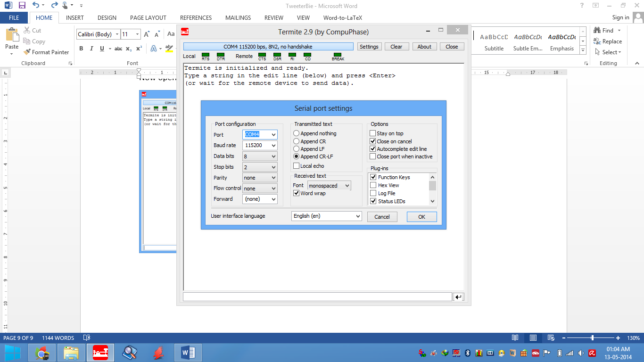Click the Undo arrow in Word

coord(36,6)
